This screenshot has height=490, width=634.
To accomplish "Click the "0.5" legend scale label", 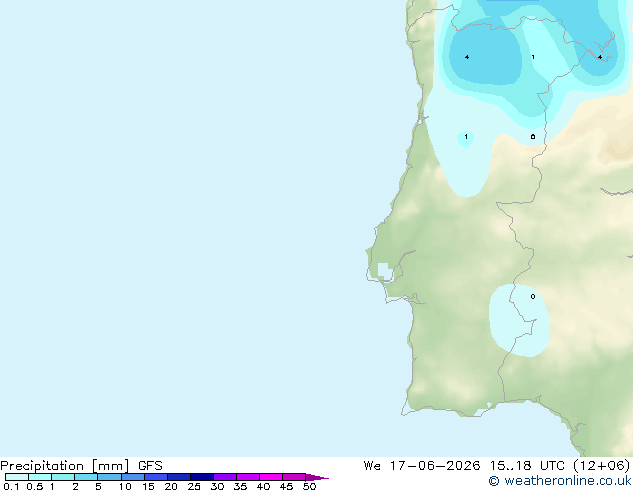I will pos(35,486).
